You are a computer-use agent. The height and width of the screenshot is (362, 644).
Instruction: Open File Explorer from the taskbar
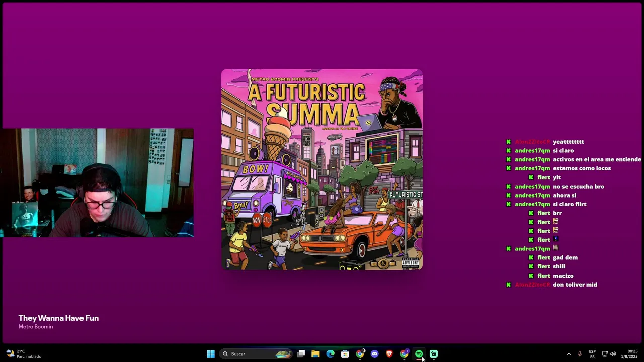point(315,354)
